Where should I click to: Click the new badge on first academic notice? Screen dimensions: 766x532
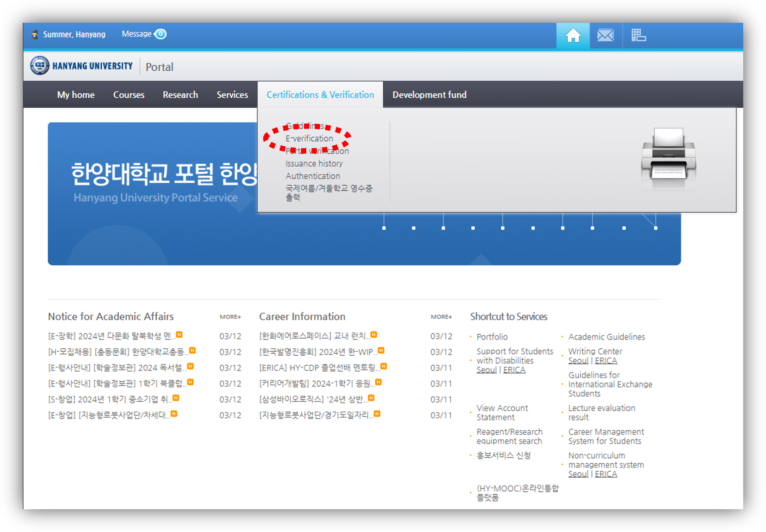(179, 335)
